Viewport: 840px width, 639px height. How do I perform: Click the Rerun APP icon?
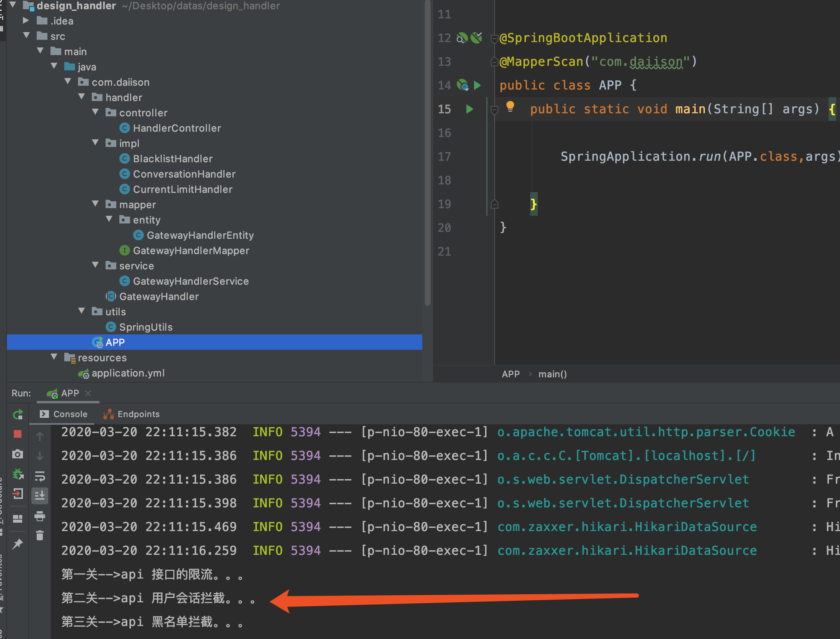[x=18, y=414]
